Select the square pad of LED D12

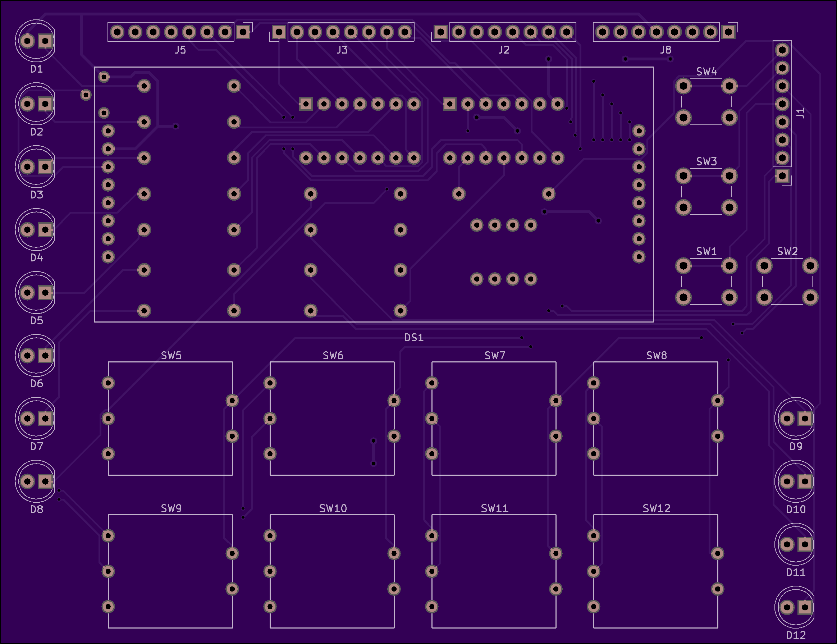[805, 607]
